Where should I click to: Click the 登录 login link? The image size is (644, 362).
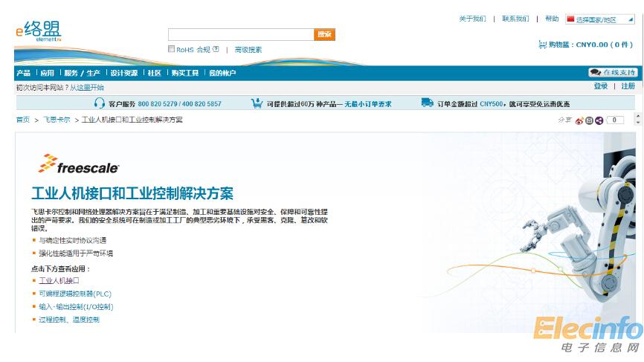tap(601, 86)
